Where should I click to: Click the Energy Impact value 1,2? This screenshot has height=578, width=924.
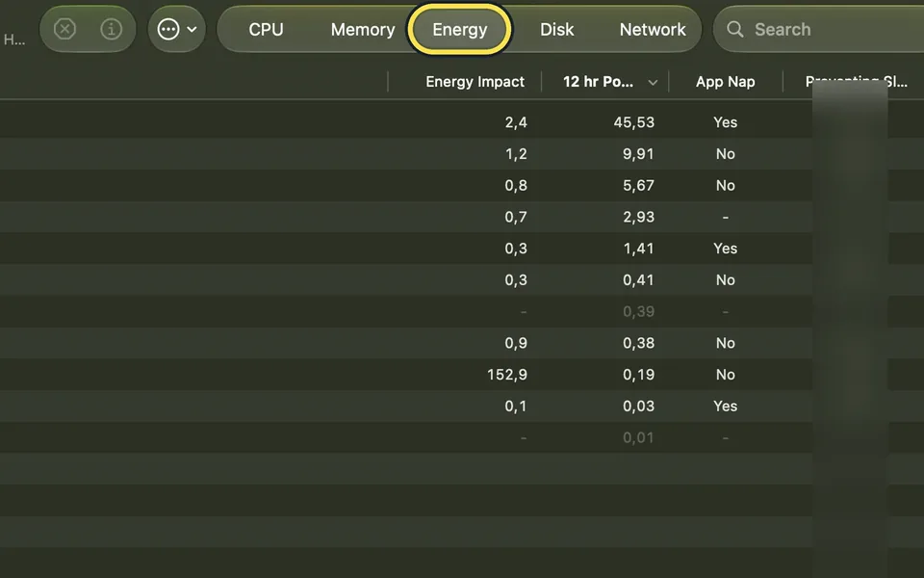pyautogui.click(x=516, y=154)
